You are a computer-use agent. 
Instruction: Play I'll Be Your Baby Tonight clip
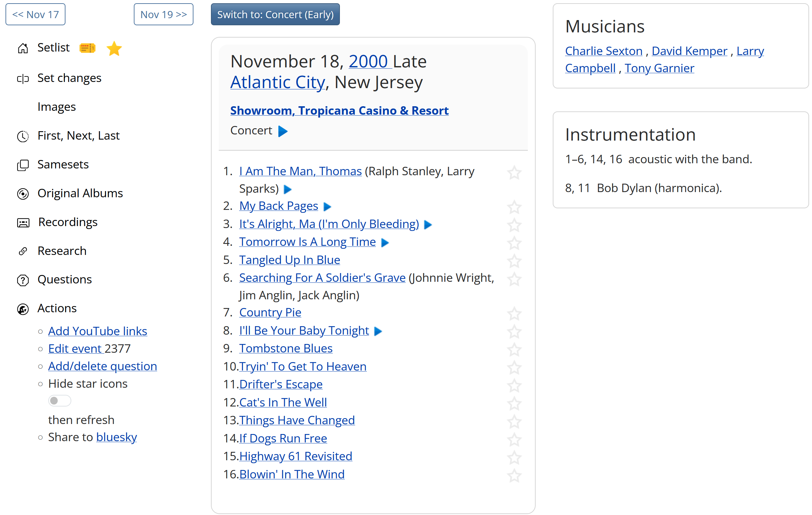click(x=378, y=331)
